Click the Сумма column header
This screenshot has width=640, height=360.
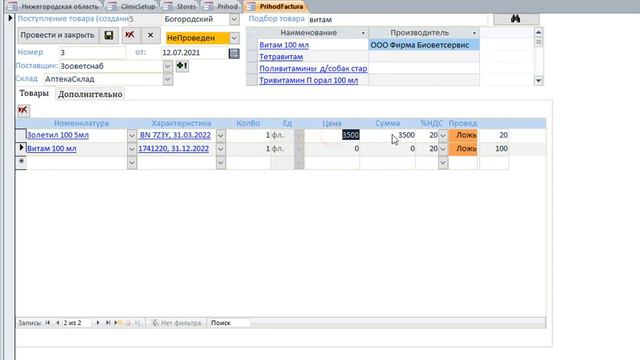(x=387, y=123)
